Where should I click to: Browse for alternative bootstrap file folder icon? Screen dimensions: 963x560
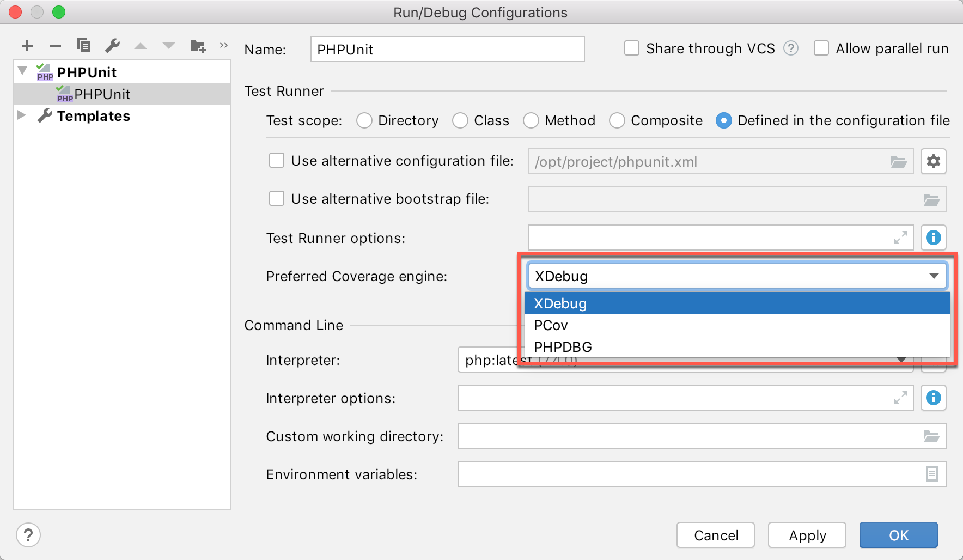[931, 200]
